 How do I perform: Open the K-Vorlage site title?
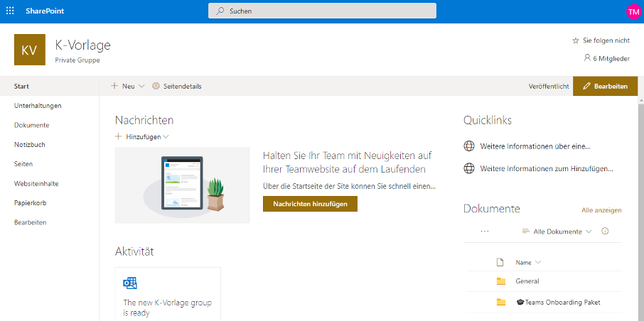point(82,45)
